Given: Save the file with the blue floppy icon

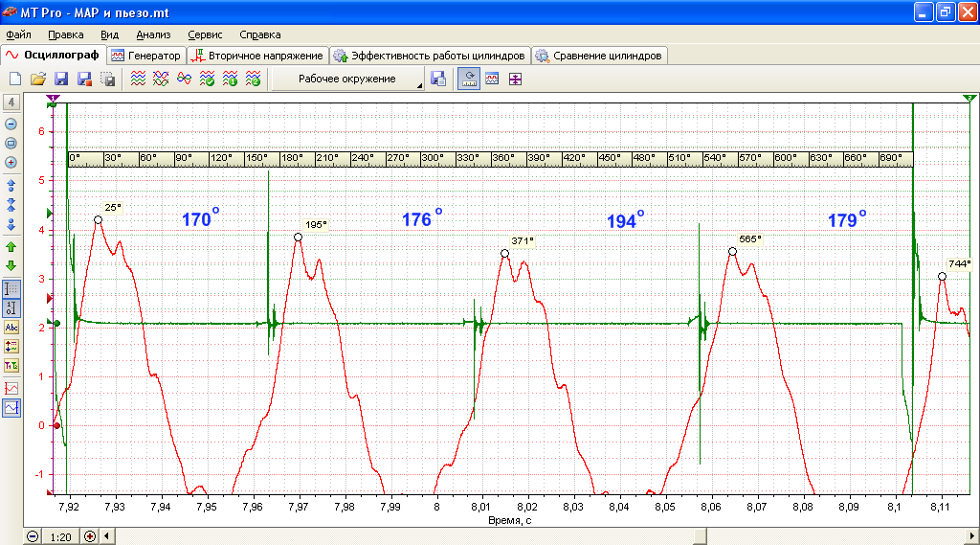Looking at the screenshot, I should click(x=61, y=79).
